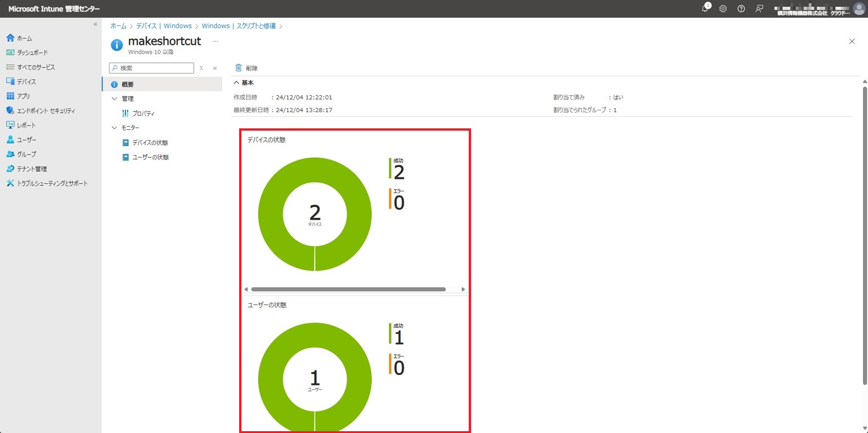This screenshot has height=433, width=868.
Task: Click the horizontal scrollbar under device chart
Action: coord(348,289)
